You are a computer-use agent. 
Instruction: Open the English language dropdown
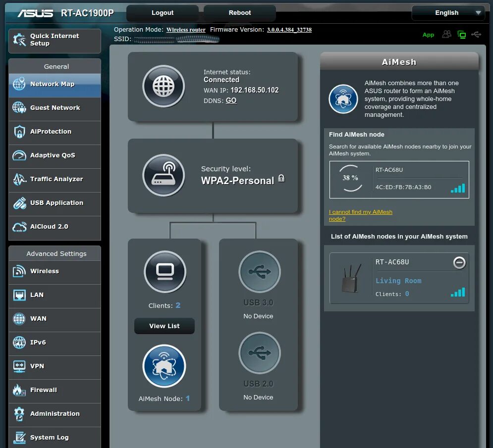click(448, 13)
